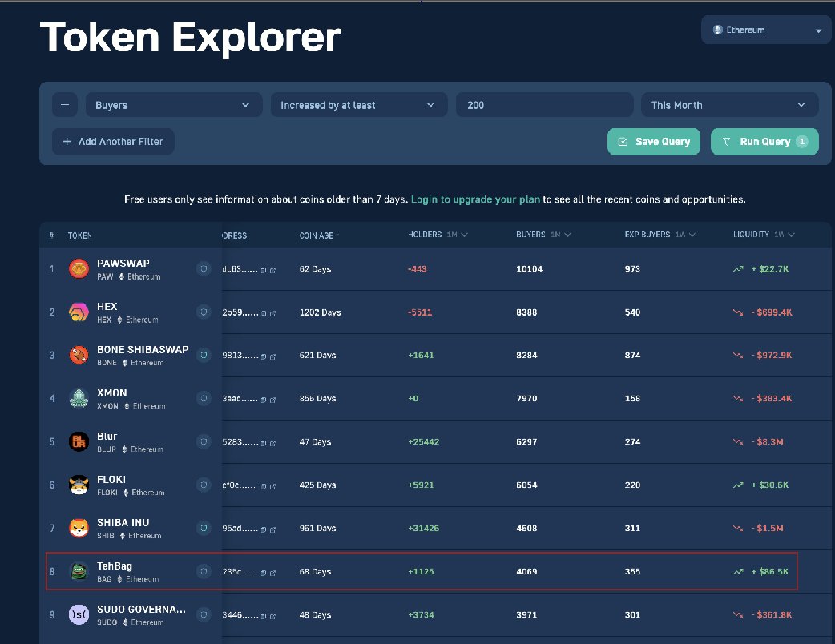Copy the SUDO address 3445
Screen dimensions: 835x644
(x=264, y=616)
